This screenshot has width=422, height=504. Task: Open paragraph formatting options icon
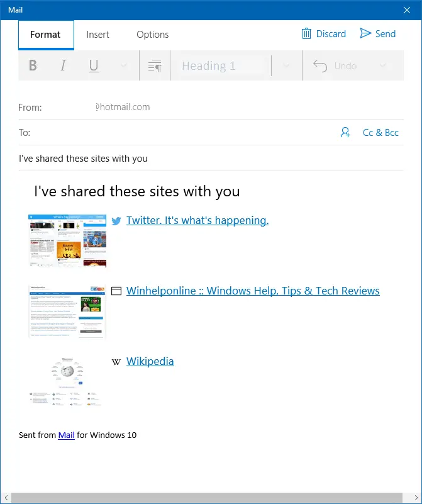[x=155, y=65]
